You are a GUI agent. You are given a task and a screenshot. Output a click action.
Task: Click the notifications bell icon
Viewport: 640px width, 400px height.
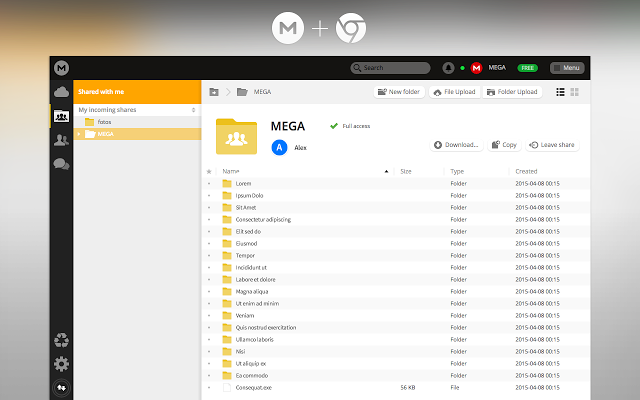pos(448,68)
